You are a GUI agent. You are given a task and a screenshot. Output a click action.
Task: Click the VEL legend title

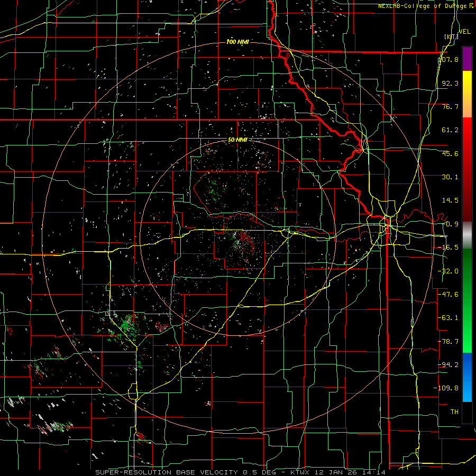(465, 32)
